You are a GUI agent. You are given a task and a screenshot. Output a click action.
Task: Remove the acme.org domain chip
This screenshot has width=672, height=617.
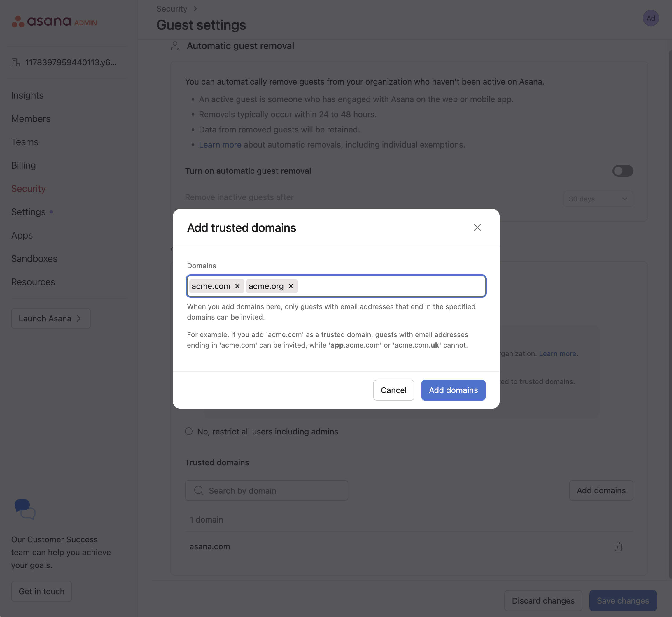290,286
